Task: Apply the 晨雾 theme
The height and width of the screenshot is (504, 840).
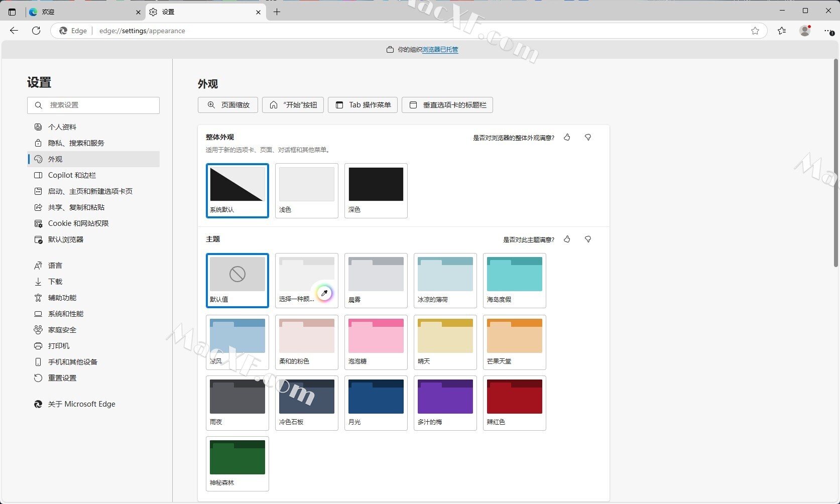Action: pos(376,281)
